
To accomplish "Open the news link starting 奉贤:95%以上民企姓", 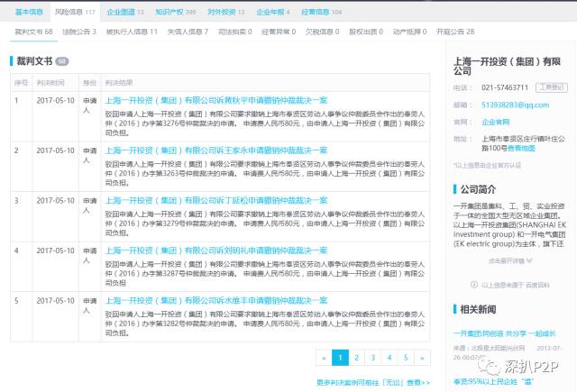I will pyautogui.click(x=493, y=382).
